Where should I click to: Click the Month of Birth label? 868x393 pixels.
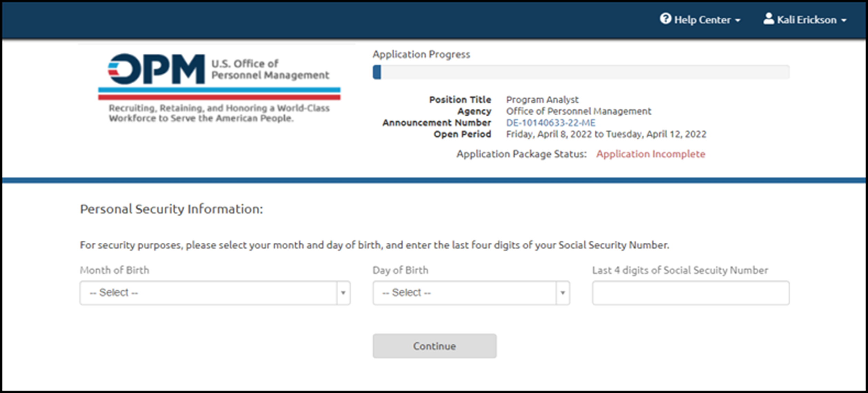tap(114, 270)
